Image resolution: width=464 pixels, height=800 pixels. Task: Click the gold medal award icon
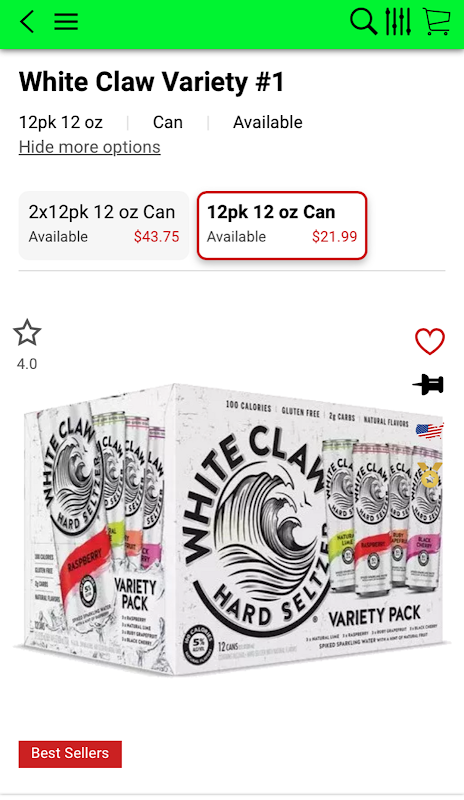tap(430, 475)
